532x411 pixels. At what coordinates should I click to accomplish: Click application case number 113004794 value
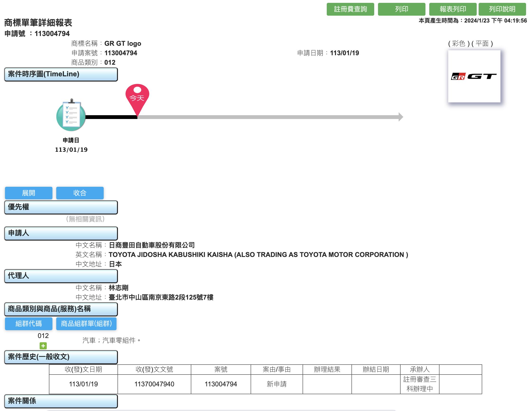tap(121, 53)
